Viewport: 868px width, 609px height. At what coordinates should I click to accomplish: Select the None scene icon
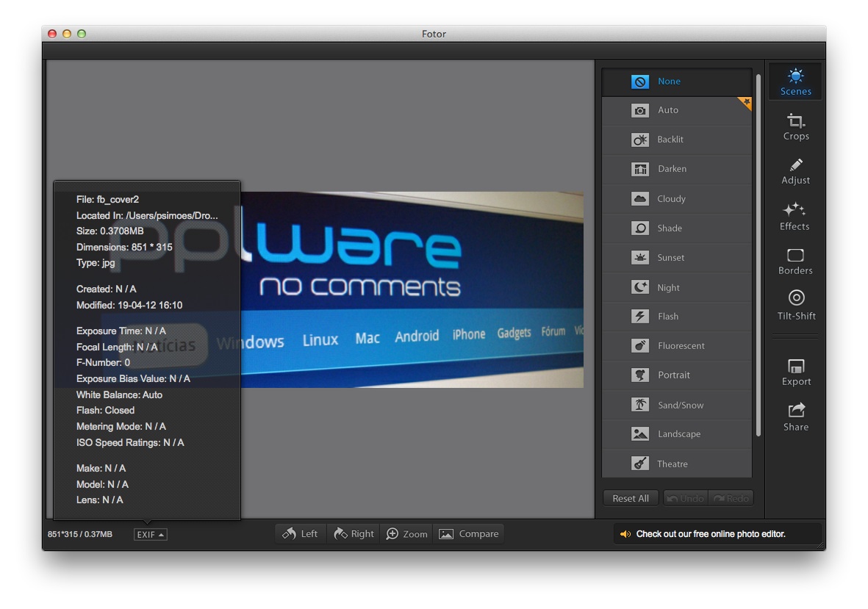click(x=640, y=82)
